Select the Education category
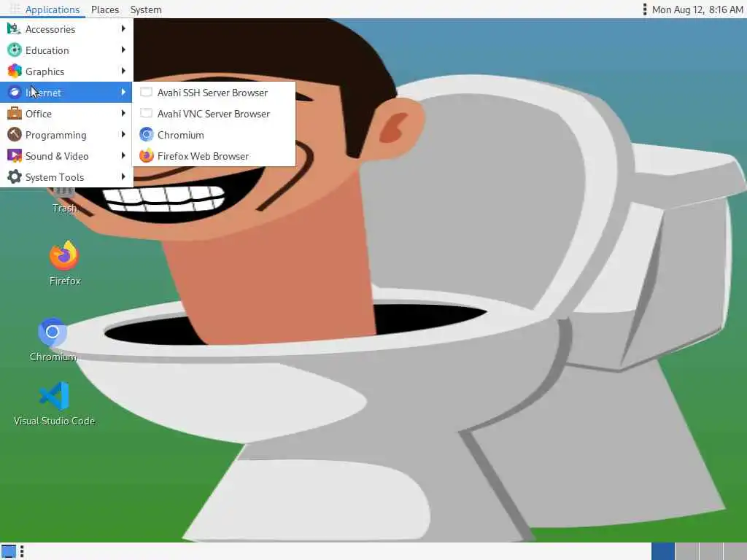The image size is (747, 560). coord(66,50)
